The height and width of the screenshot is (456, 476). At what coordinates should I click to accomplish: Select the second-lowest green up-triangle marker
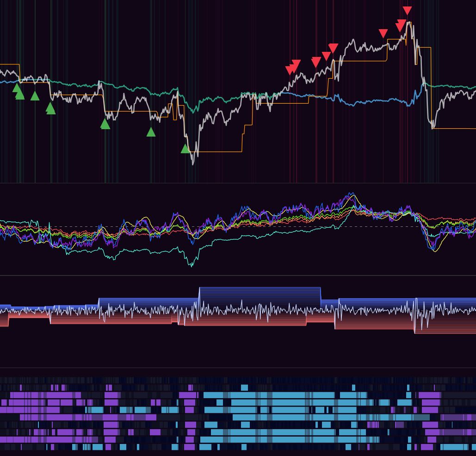coord(151,132)
